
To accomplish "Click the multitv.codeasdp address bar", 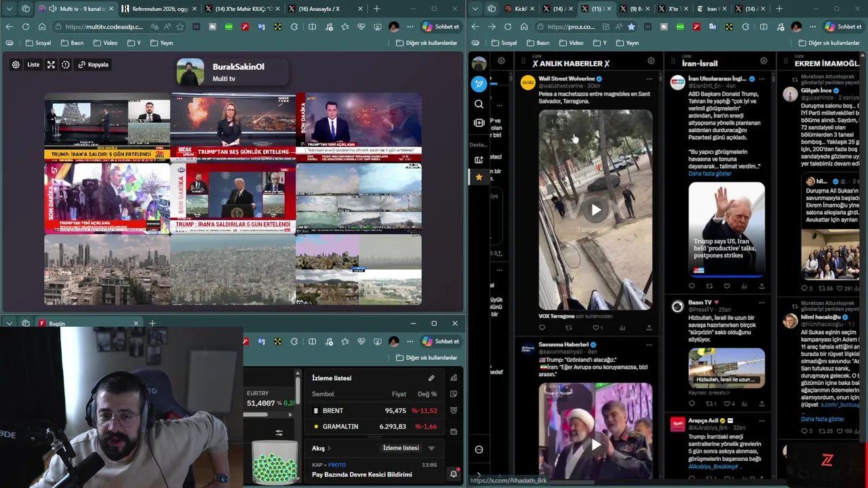I will 104,26.
